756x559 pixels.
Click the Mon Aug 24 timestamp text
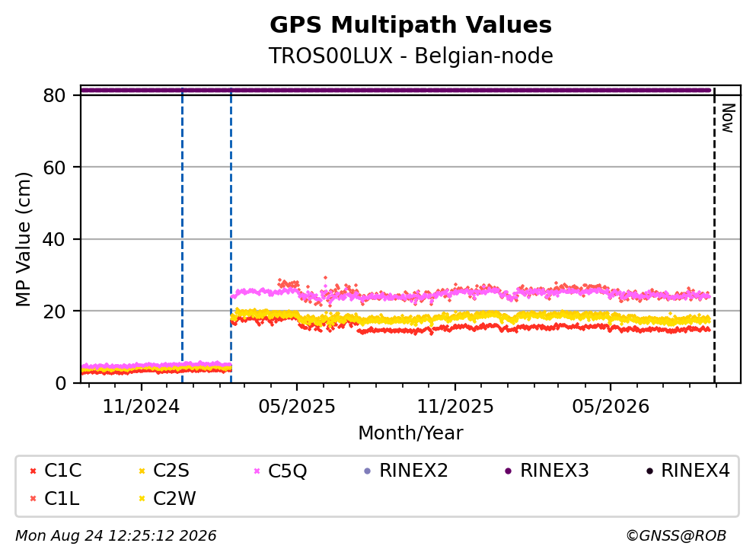(116, 536)
